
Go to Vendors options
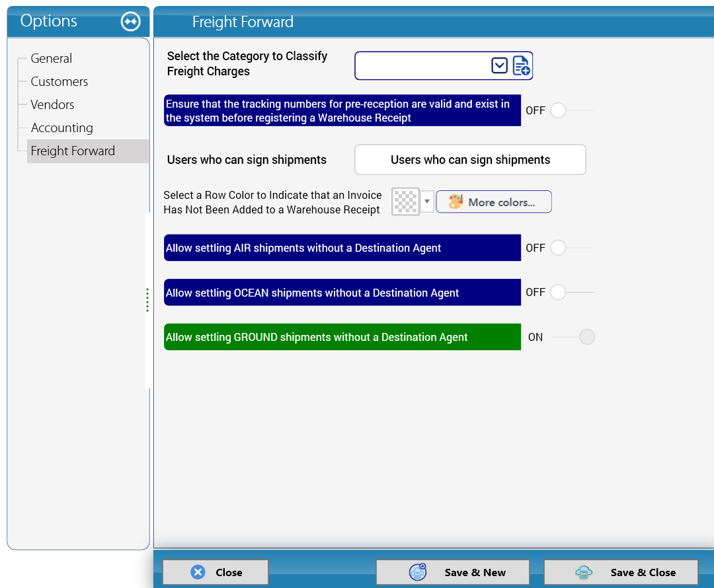(x=52, y=104)
